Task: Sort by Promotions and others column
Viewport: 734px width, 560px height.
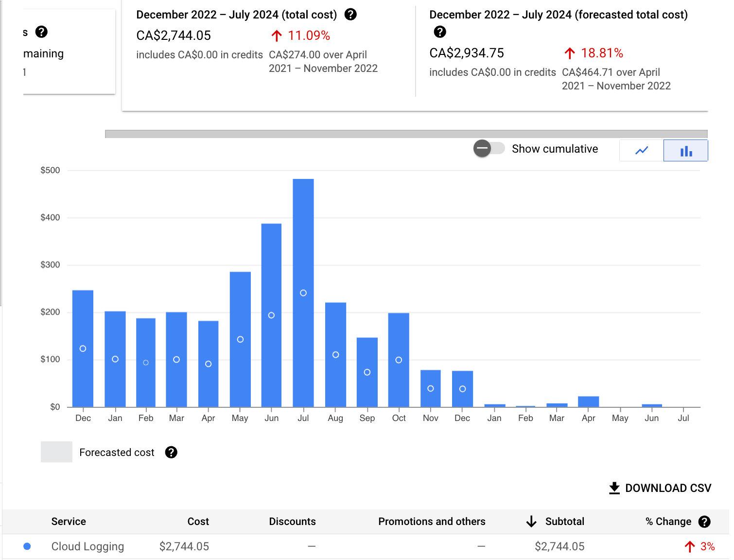Action: coord(432,522)
